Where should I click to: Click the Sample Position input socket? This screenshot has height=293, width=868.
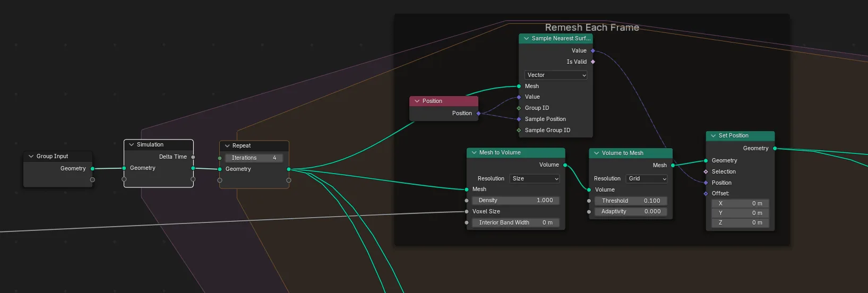pyautogui.click(x=519, y=119)
